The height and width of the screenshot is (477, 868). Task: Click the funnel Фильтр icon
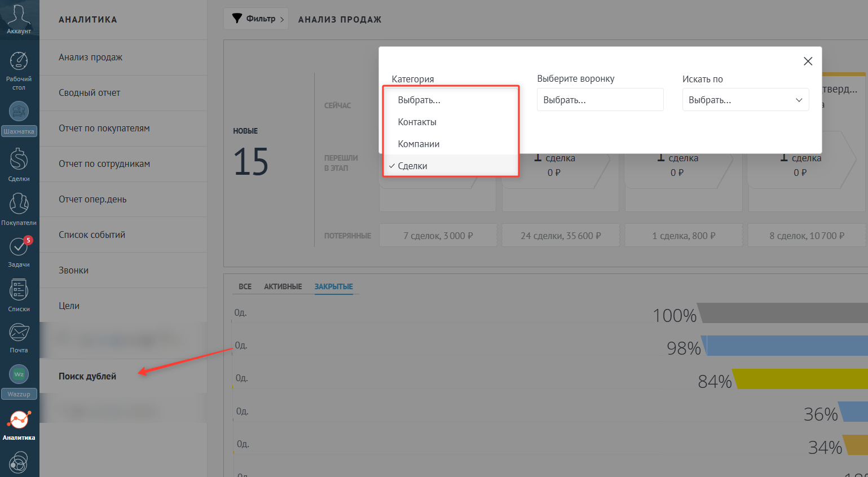(237, 19)
